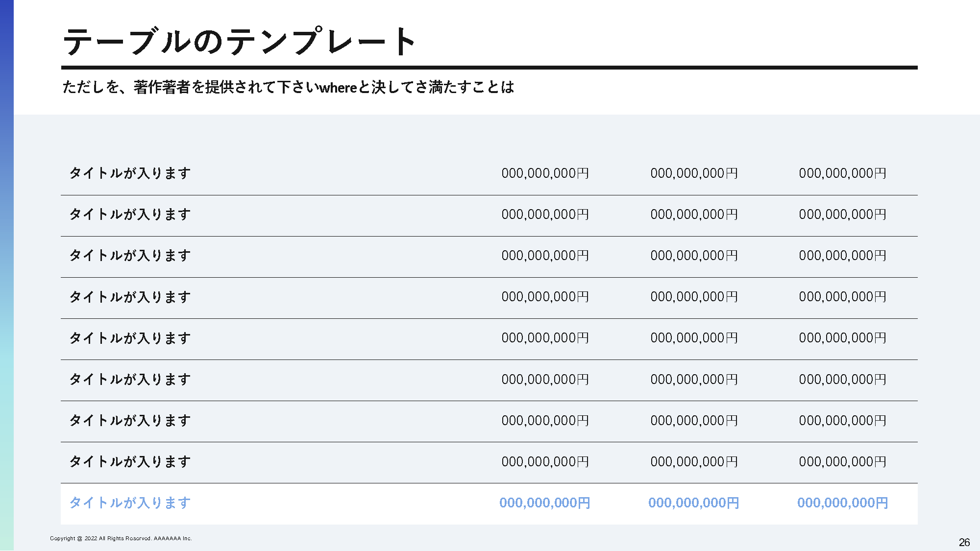980x551 pixels.
Task: Select the third row's タイトルが入ります label
Action: point(130,256)
